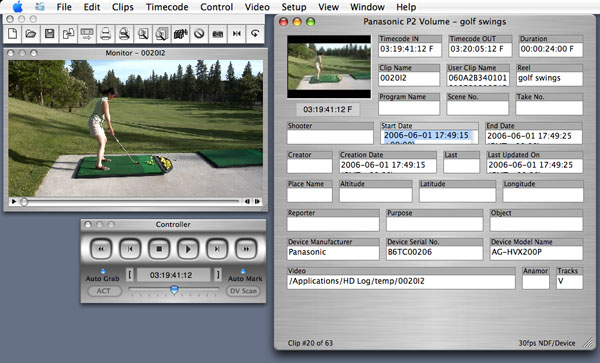Click the Place Name field

coord(310,195)
